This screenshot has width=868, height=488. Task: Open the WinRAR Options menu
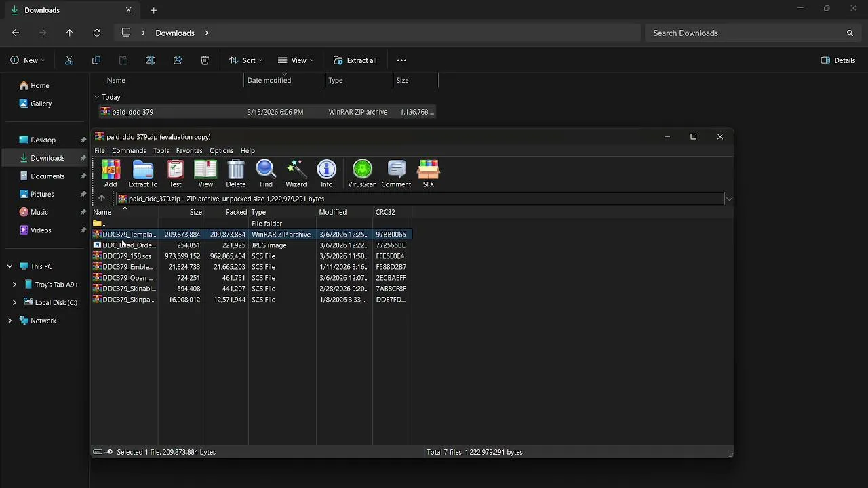pyautogui.click(x=221, y=150)
